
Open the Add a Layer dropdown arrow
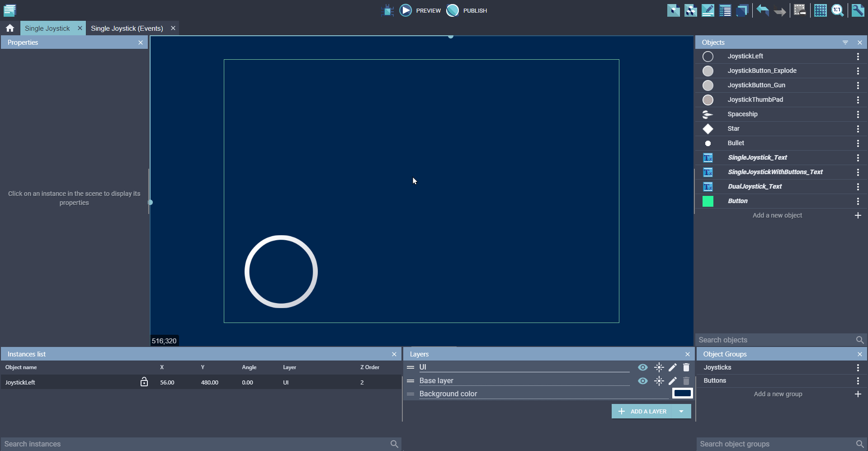[x=681, y=411]
